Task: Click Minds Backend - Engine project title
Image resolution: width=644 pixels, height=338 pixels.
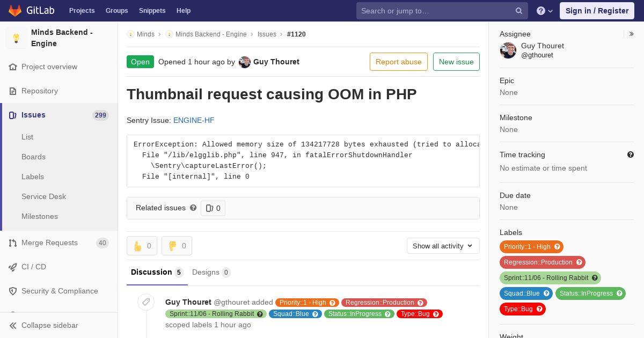Action: point(62,38)
